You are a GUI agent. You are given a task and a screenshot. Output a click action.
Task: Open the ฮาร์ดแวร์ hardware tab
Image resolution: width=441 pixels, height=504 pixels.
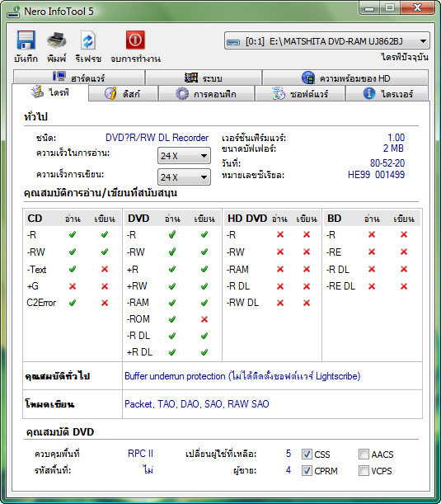pyautogui.click(x=78, y=78)
